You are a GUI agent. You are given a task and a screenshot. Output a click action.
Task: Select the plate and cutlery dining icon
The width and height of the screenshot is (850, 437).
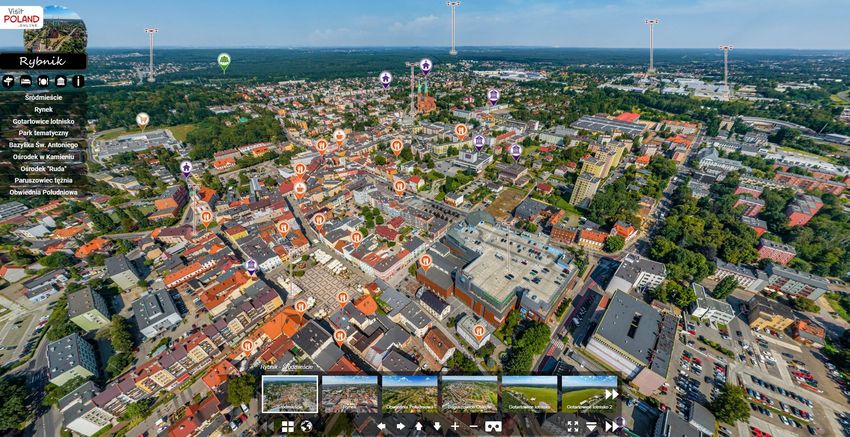point(43,81)
